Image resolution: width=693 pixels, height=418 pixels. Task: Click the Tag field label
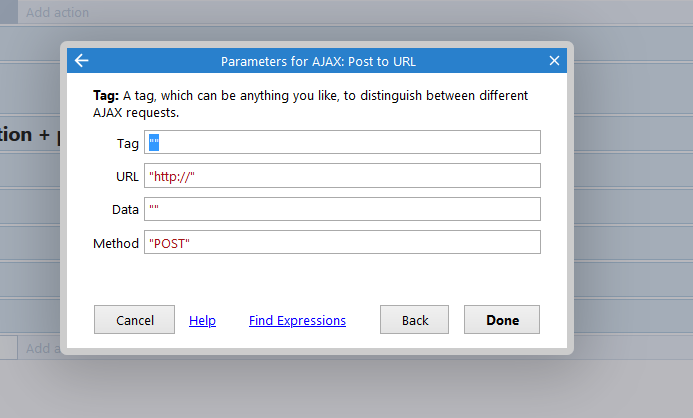tap(128, 144)
